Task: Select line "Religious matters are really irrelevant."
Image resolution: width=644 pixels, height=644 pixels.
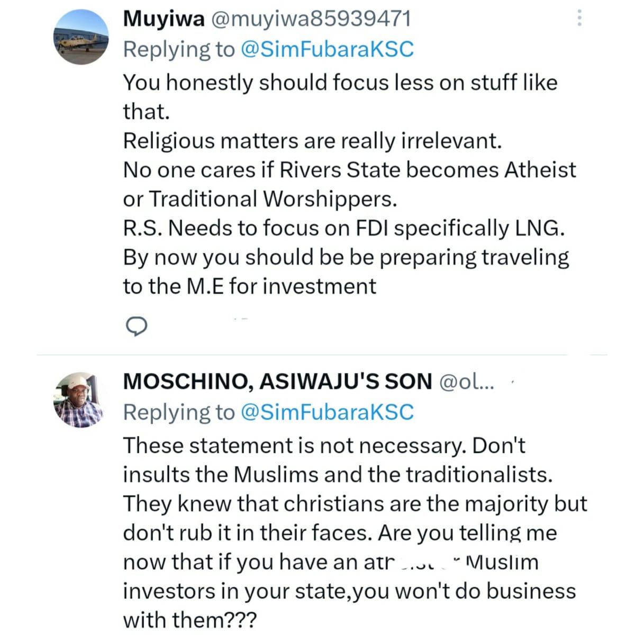Action: click(x=312, y=141)
